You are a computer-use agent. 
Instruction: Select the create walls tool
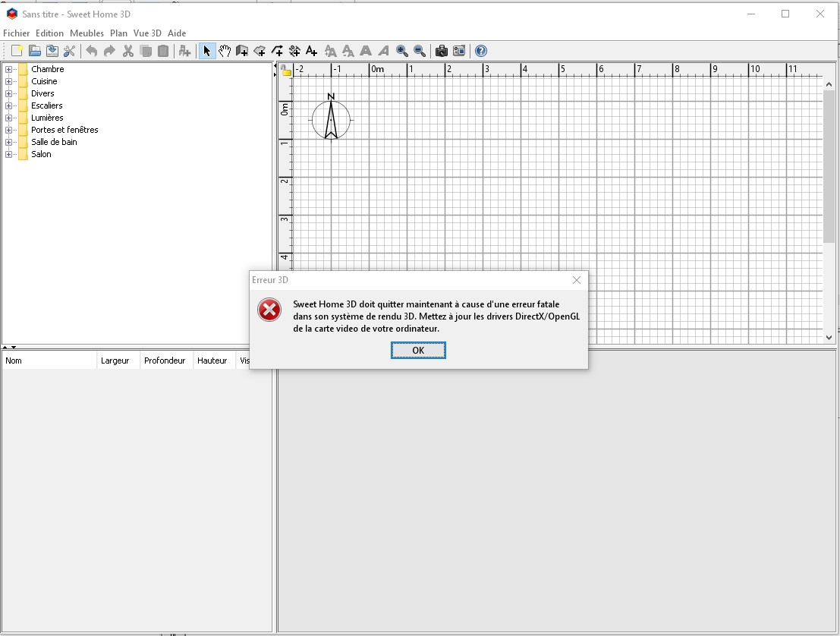point(242,51)
